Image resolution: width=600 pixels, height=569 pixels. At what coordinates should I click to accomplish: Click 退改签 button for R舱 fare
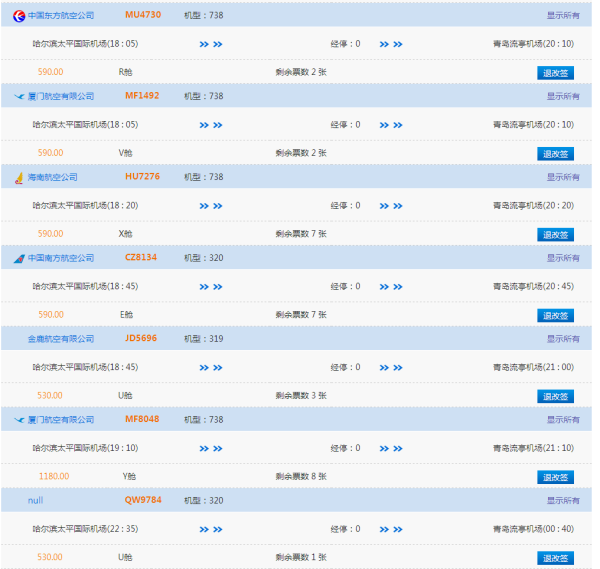click(555, 73)
